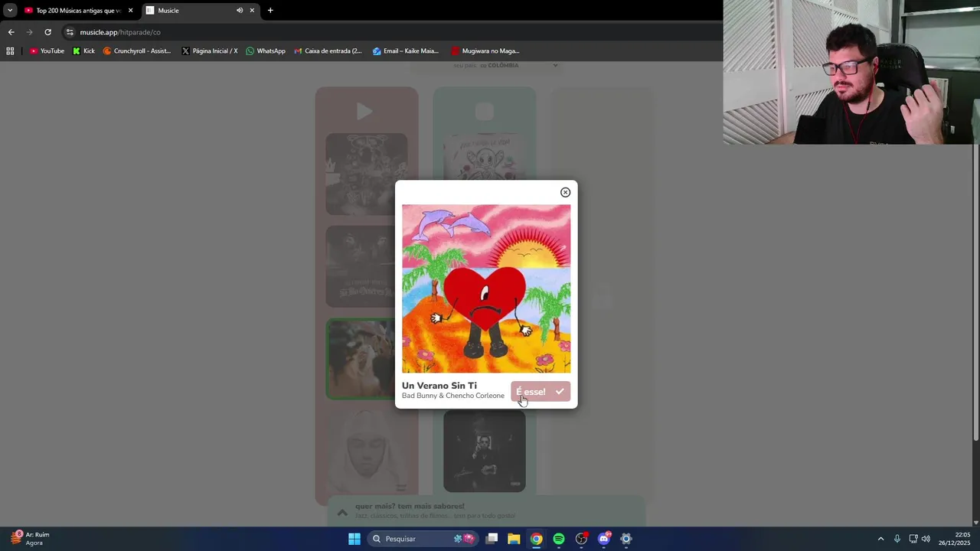Viewport: 980px width, 551px height.
Task: Select the dark album cover below the popup
Action: coord(485,452)
